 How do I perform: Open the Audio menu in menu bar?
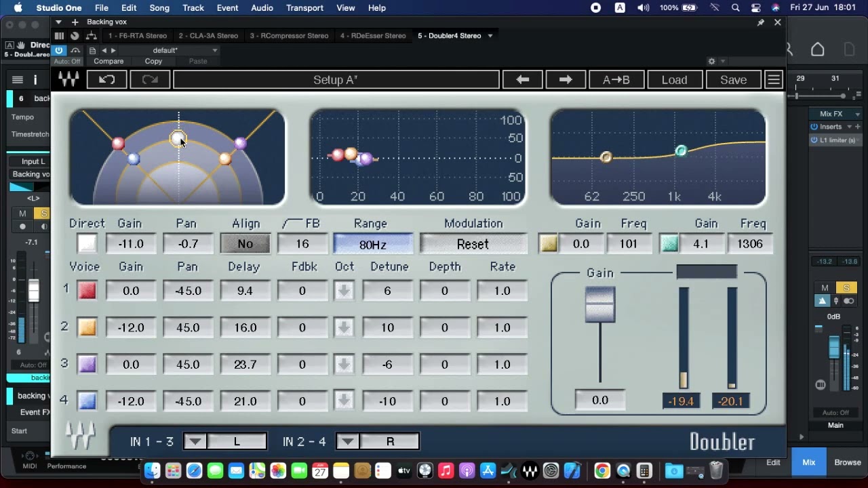[x=262, y=7]
